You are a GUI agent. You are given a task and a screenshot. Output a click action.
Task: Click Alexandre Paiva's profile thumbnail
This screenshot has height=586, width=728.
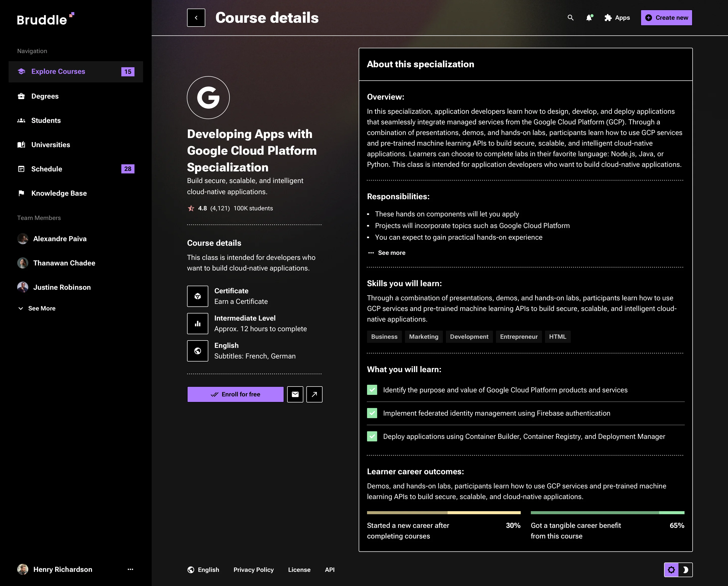[22, 239]
